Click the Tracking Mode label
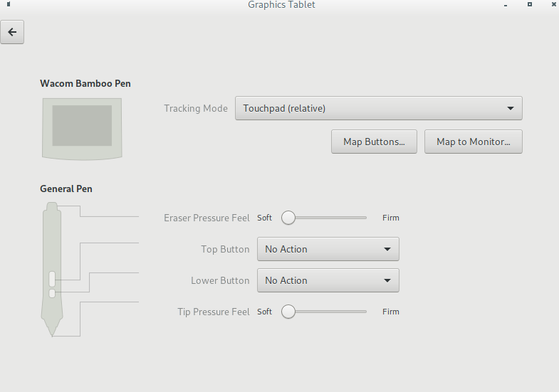559x392 pixels. (x=196, y=108)
